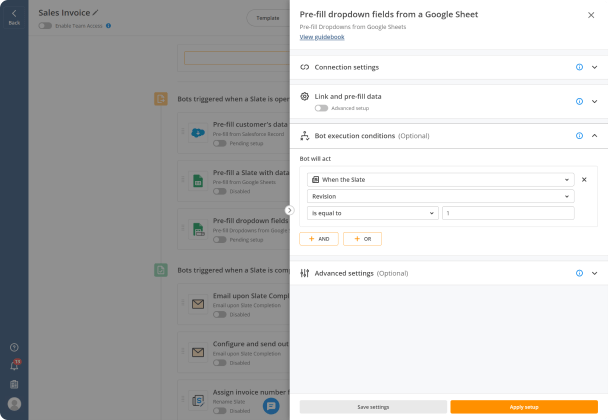Open the notifications bell icon

pyautogui.click(x=14, y=365)
